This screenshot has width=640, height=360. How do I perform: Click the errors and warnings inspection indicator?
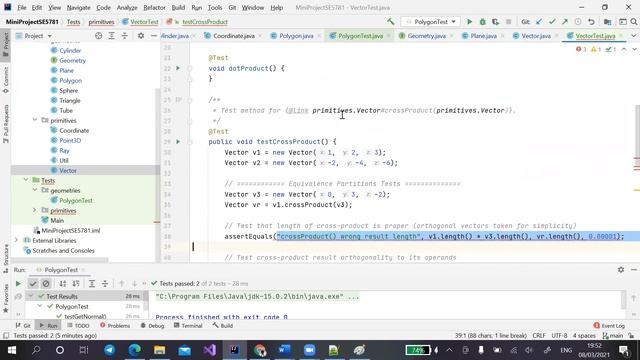[x=597, y=49]
